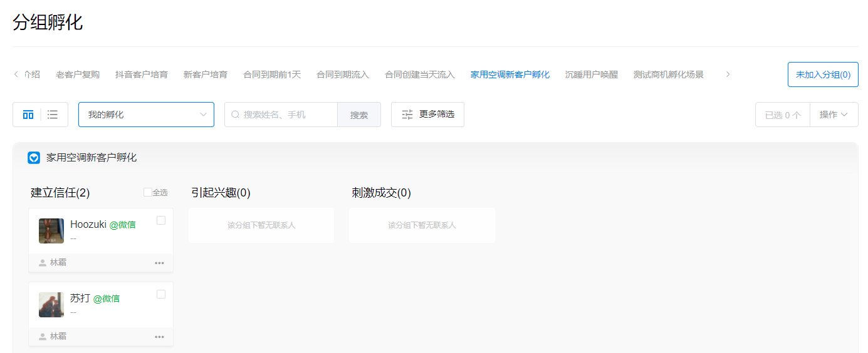
Task: Select the Hoozuki contact checkbox
Action: pos(161,220)
